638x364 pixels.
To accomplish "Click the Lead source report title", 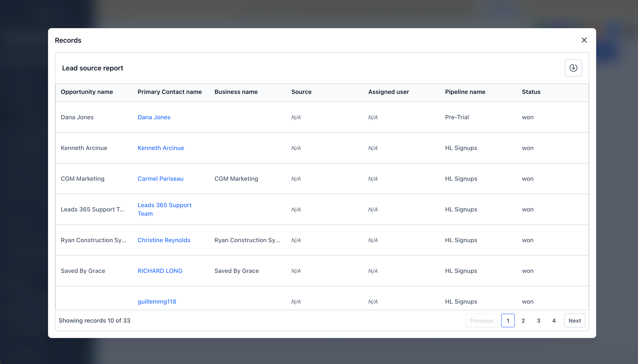I will point(92,68).
